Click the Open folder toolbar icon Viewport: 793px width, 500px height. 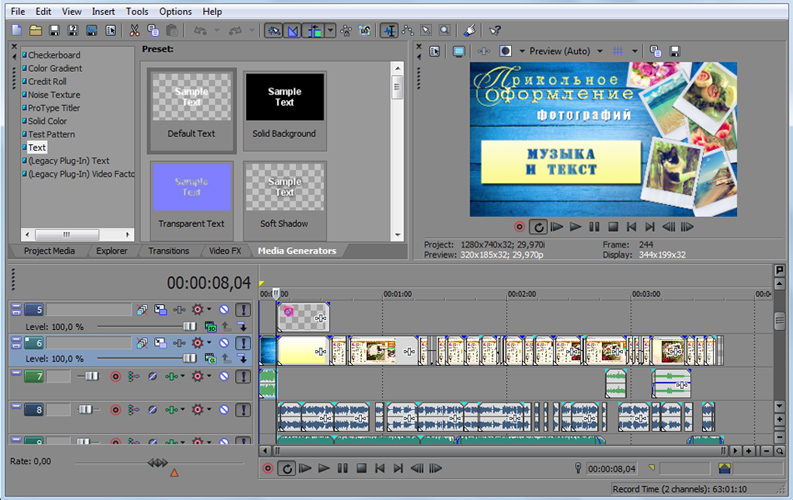point(35,30)
